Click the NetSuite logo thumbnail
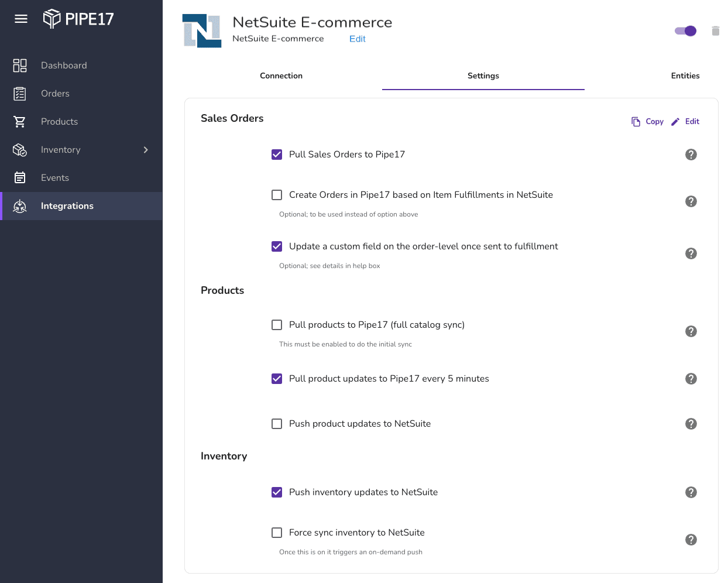728x583 pixels. (x=202, y=30)
